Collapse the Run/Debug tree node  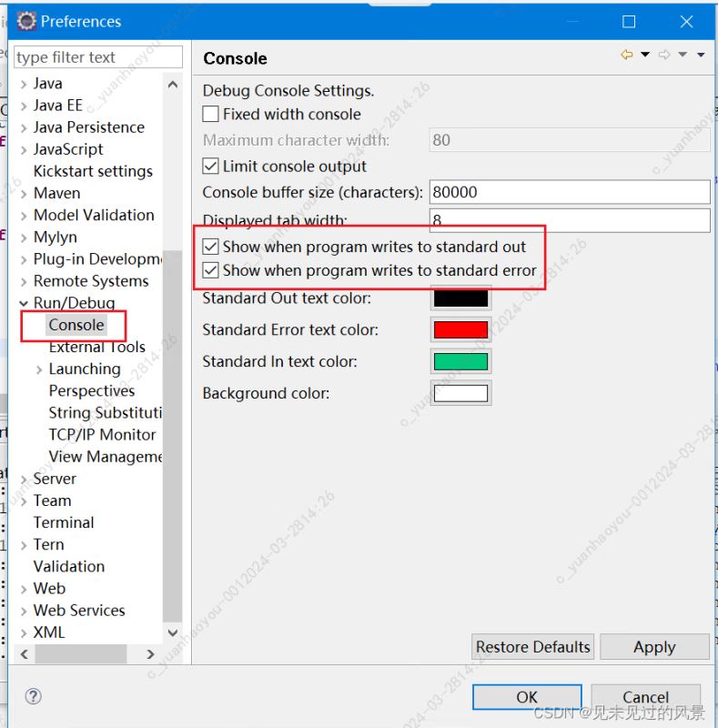24,303
